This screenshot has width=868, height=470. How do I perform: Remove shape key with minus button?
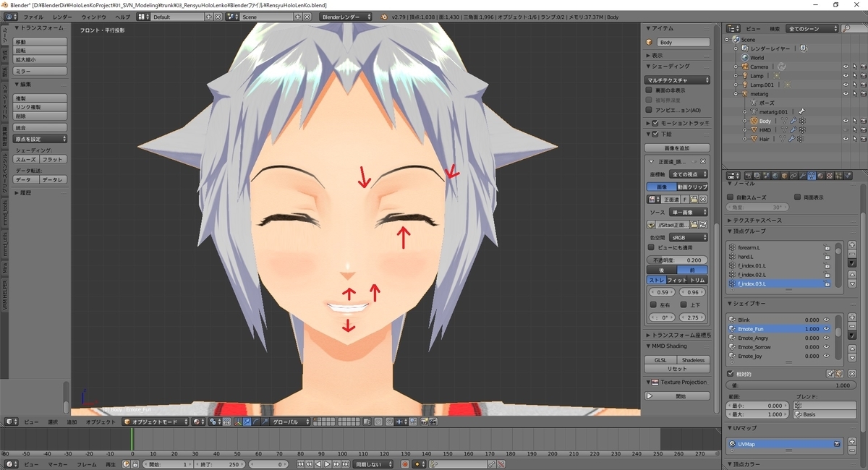tap(851, 326)
